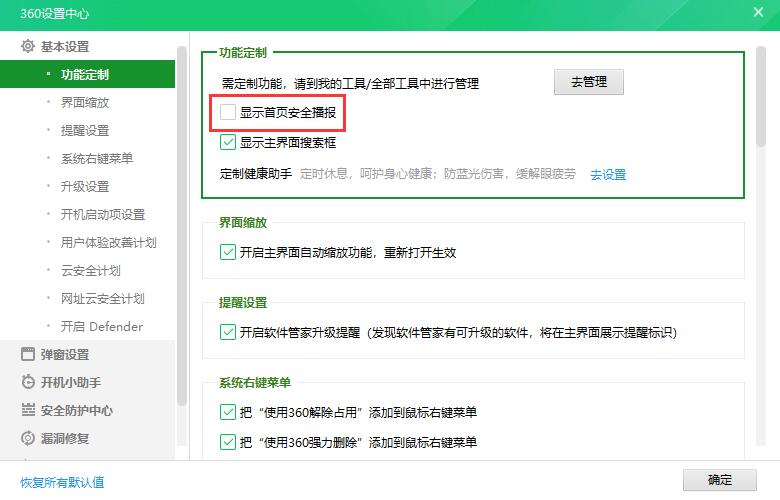Click the 系统右键菜单 section heading

(255, 383)
